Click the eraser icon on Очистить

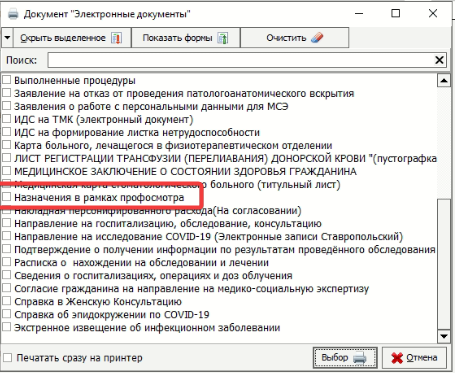pyautogui.click(x=317, y=38)
